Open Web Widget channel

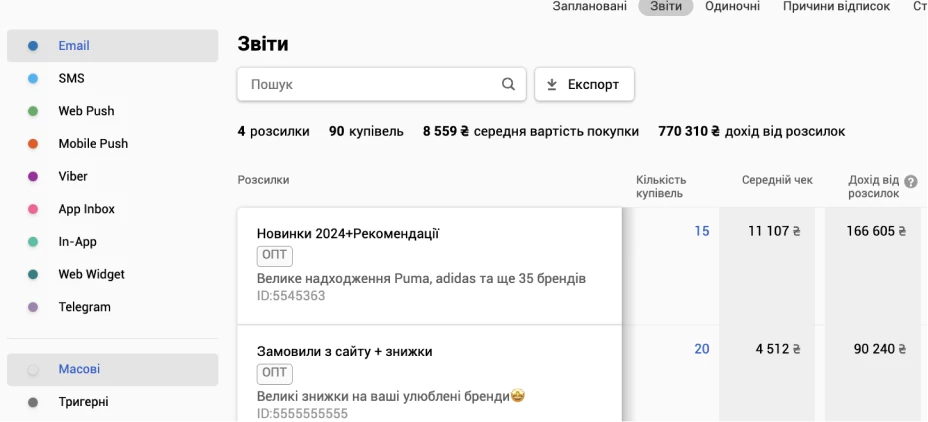tap(91, 274)
